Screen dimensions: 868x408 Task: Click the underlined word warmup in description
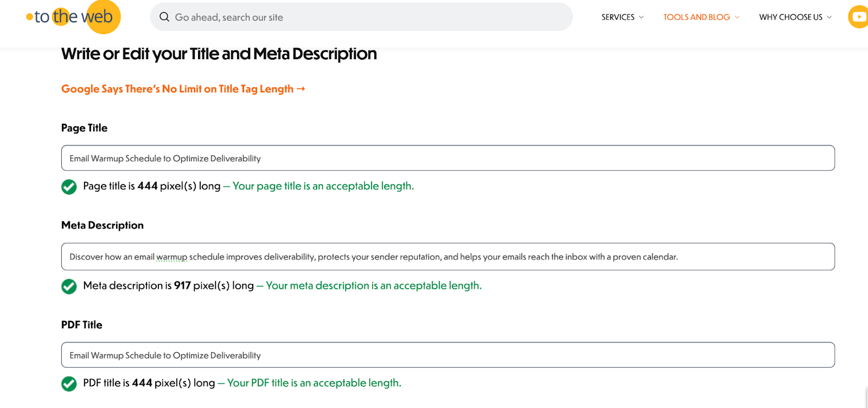pos(172,257)
